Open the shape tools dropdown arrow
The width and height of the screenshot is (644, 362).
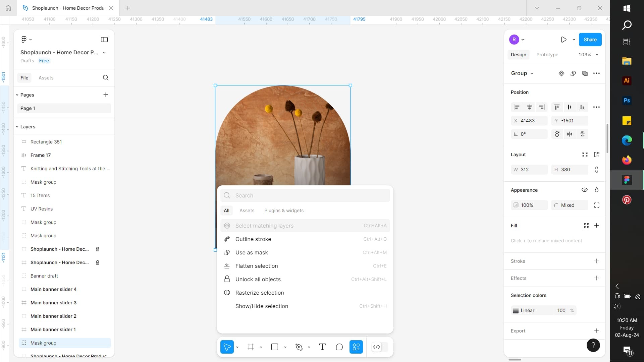tap(285, 347)
